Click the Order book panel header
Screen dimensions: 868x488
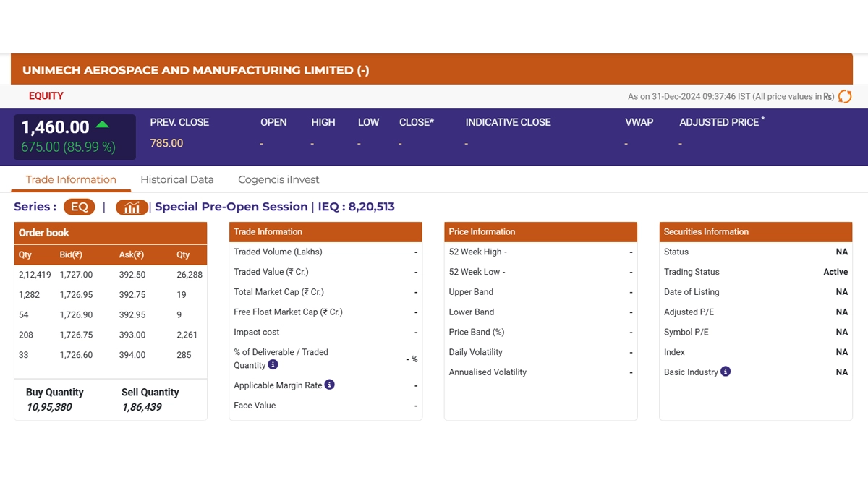[x=111, y=233]
